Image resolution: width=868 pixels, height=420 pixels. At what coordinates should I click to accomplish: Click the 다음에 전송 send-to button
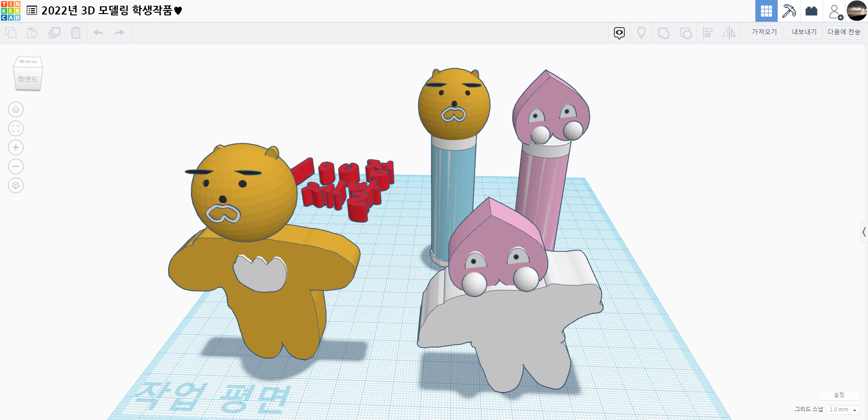coord(844,32)
